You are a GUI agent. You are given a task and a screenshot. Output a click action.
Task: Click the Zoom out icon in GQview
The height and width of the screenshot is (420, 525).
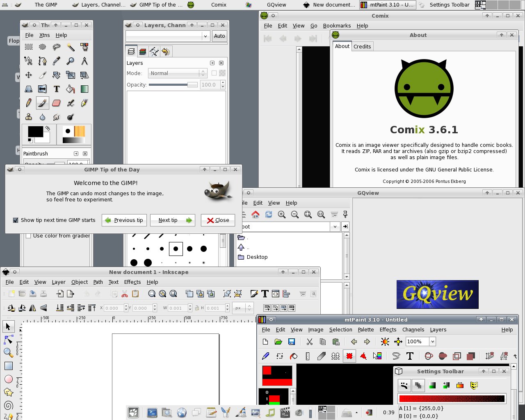[295, 215]
